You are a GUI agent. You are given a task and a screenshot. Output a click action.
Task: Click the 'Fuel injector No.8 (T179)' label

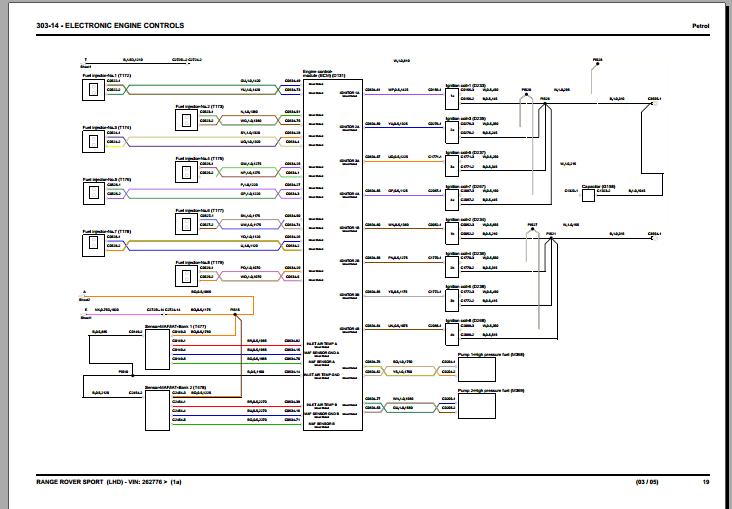[x=200, y=262]
